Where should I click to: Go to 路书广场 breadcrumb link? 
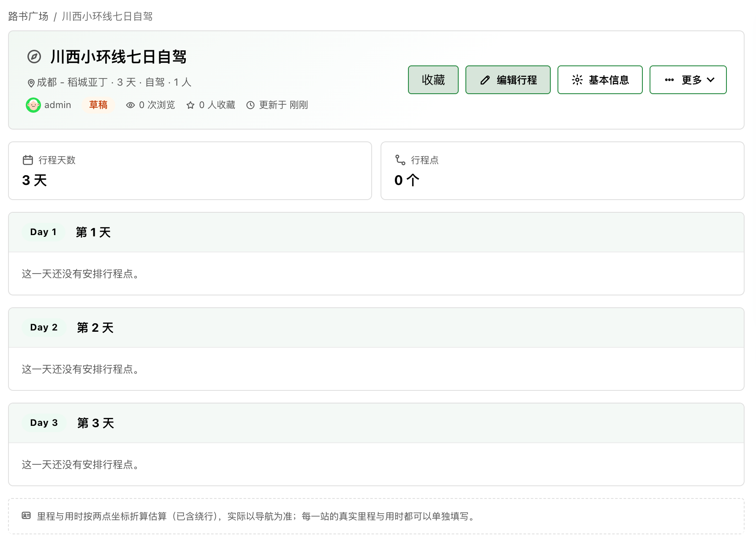click(x=28, y=16)
